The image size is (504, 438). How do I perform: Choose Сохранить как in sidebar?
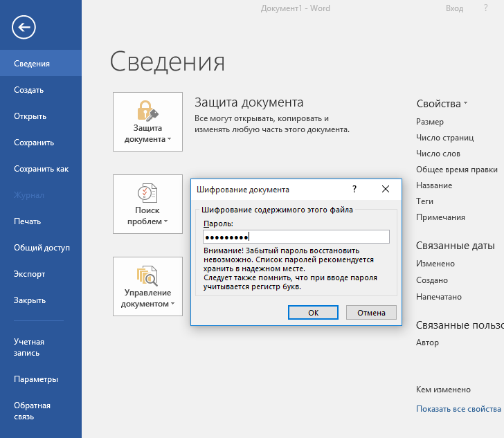pos(42,169)
